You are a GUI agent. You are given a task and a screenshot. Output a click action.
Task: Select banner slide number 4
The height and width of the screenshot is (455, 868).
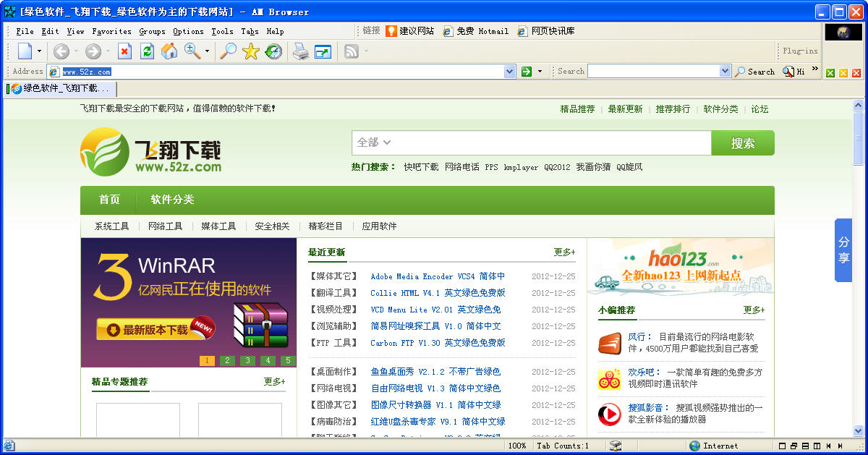click(x=268, y=360)
